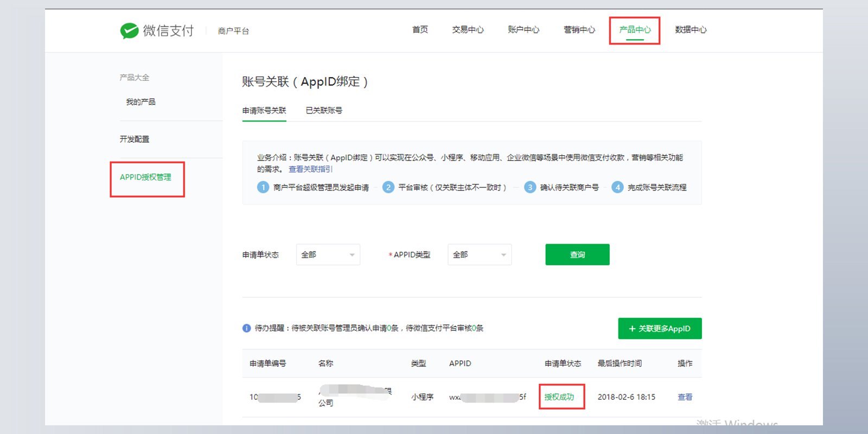Click the 最后操作时间 column header
This screenshot has height=434, width=868.
tap(620, 363)
